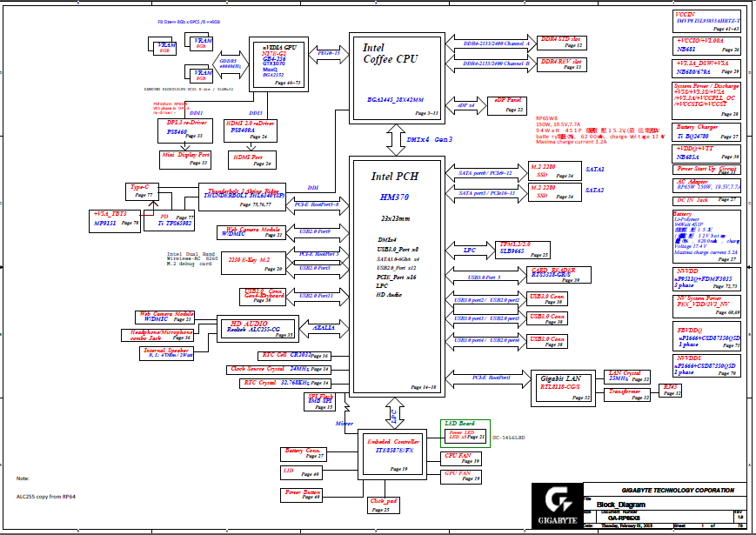The height and width of the screenshot is (535, 756).
Task: Select the DDR4 STD slot box
Action: [x=563, y=43]
